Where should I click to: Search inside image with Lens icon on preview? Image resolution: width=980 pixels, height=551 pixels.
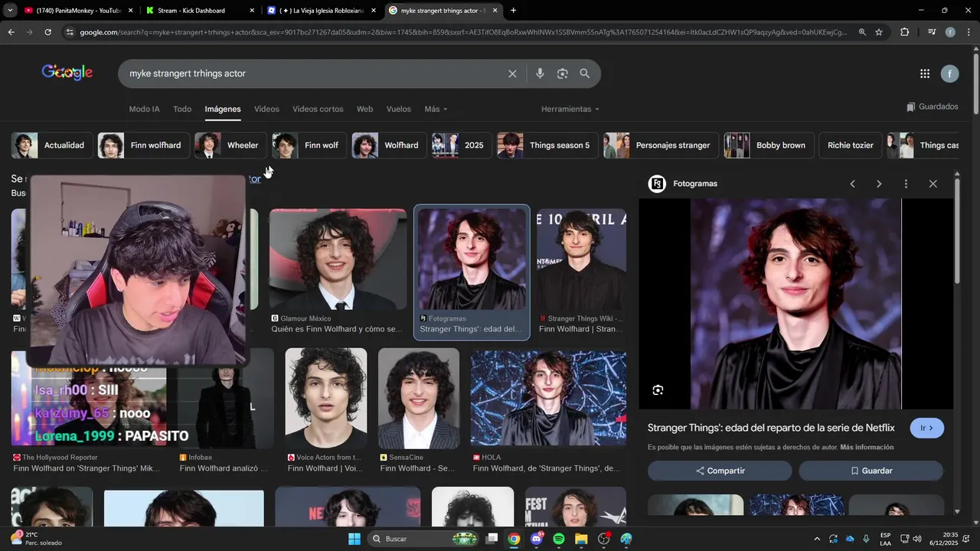click(658, 390)
